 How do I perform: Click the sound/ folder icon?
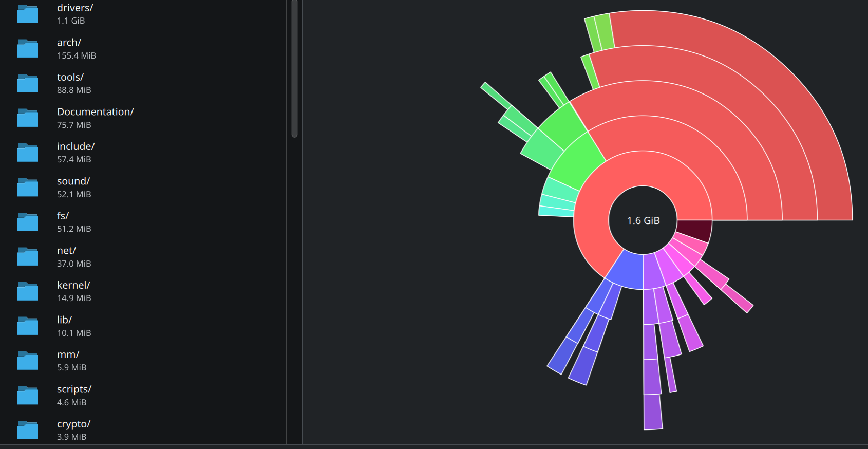[28, 188]
